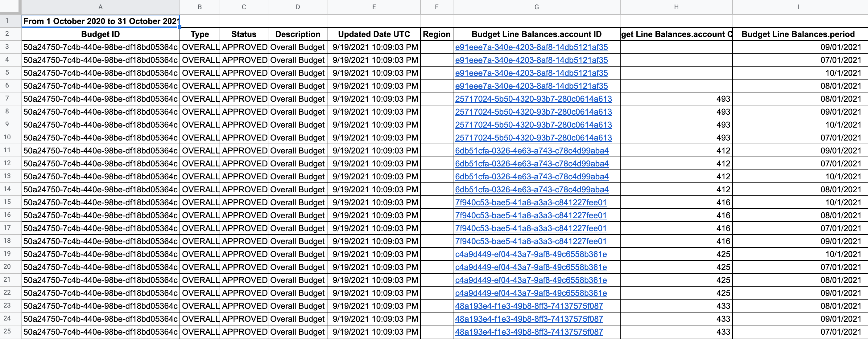Select row 7 header
The image size is (868, 339).
click(x=7, y=99)
